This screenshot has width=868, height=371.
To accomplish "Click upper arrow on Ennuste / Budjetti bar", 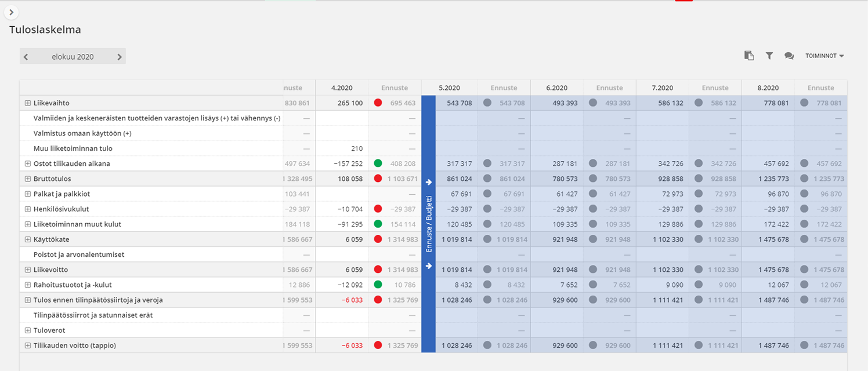I will pos(428,182).
